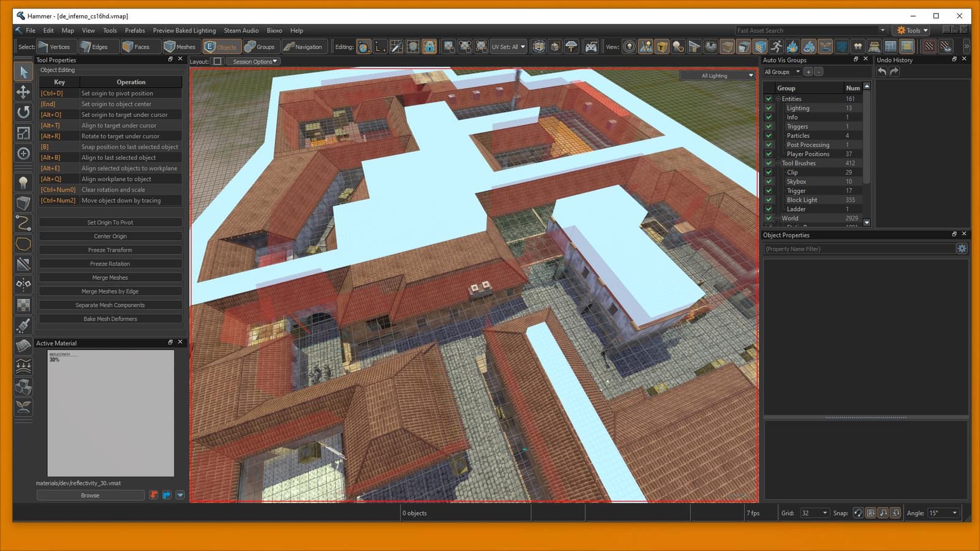980x551 pixels.
Task: Click the Active Material preview swatch
Action: pyautogui.click(x=110, y=413)
